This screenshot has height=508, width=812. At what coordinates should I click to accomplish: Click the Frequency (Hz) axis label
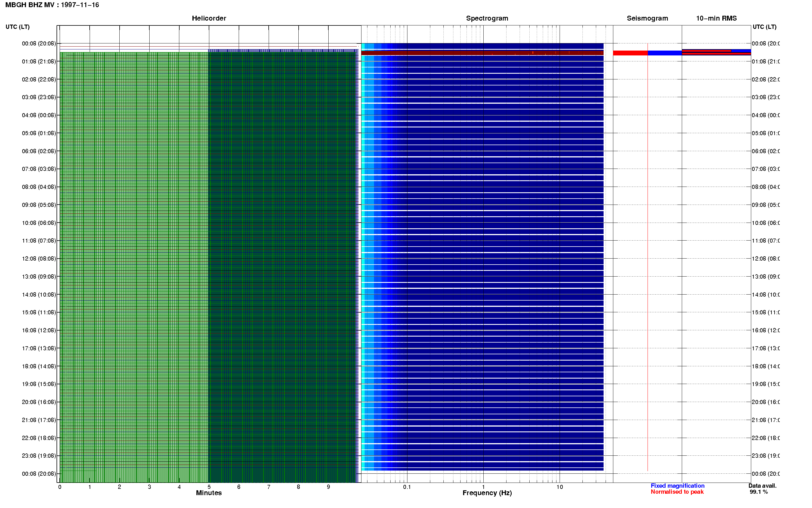tap(487, 493)
